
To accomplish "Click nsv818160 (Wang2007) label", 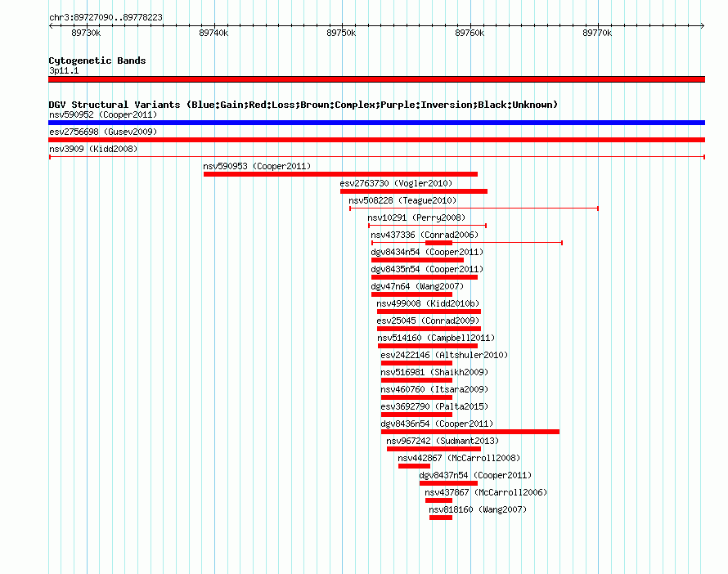I will pos(478,509).
